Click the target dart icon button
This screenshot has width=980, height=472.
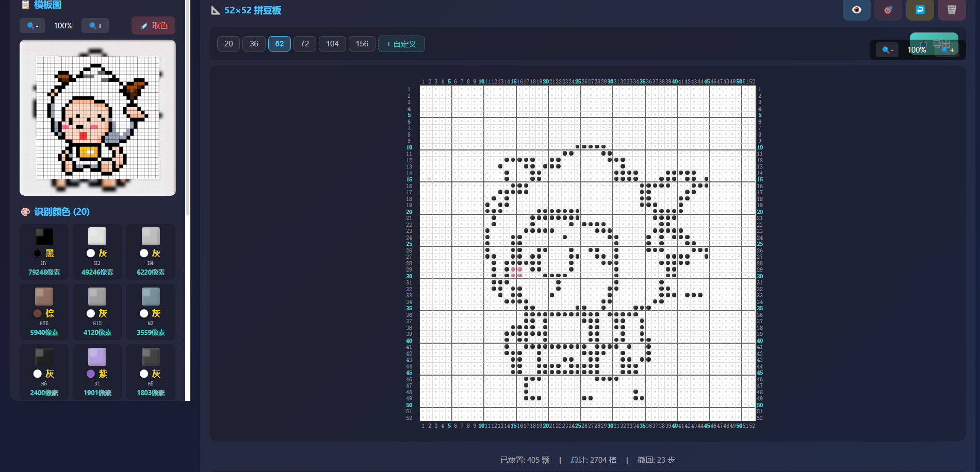[888, 10]
